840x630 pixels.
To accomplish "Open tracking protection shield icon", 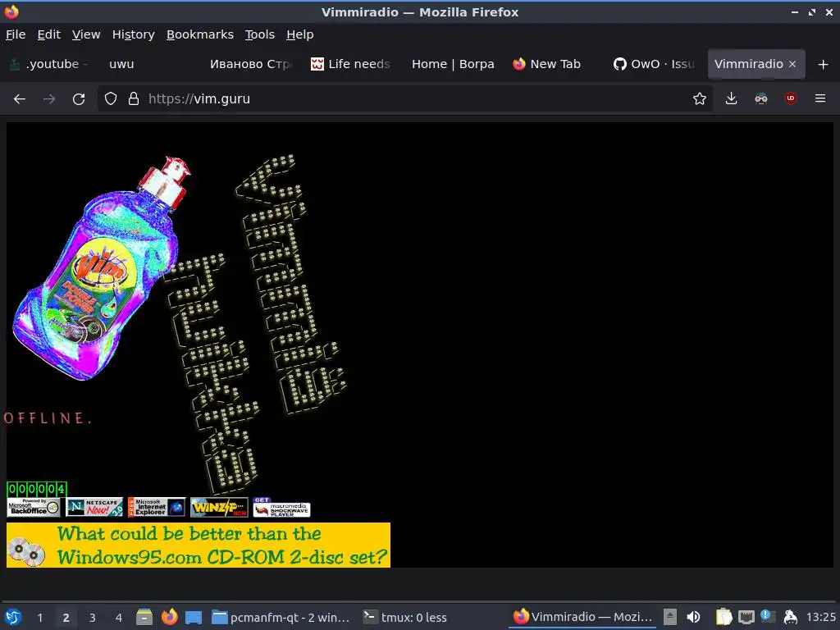I will [x=111, y=98].
